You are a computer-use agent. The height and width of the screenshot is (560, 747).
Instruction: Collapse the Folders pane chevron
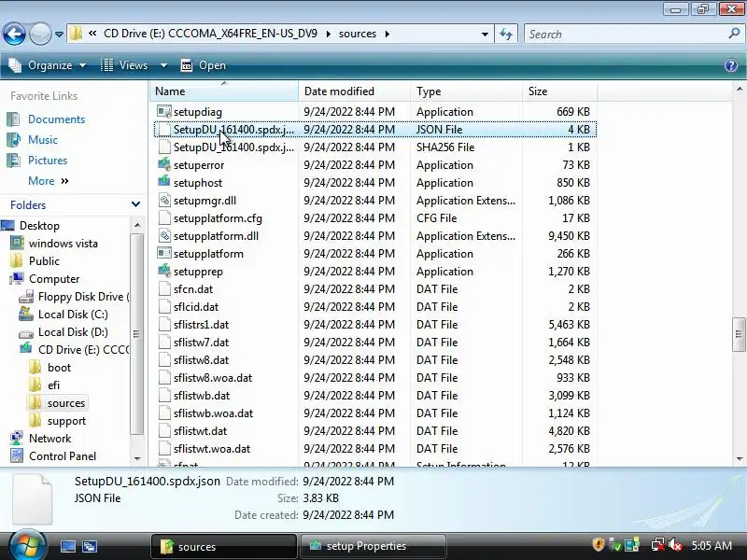[135, 204]
